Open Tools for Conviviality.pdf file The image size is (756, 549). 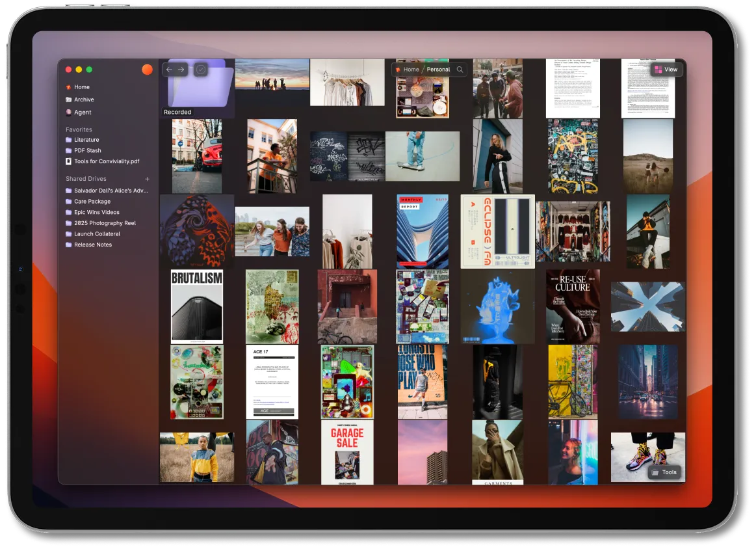106,161
